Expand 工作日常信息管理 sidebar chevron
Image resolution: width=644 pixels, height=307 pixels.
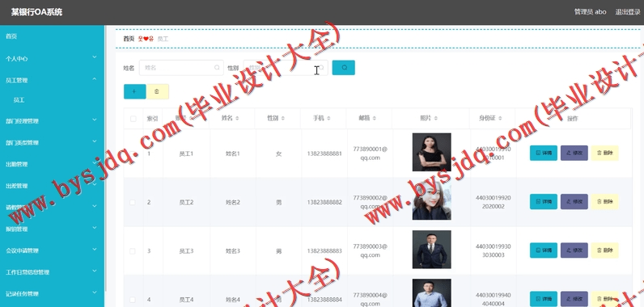[95, 271]
